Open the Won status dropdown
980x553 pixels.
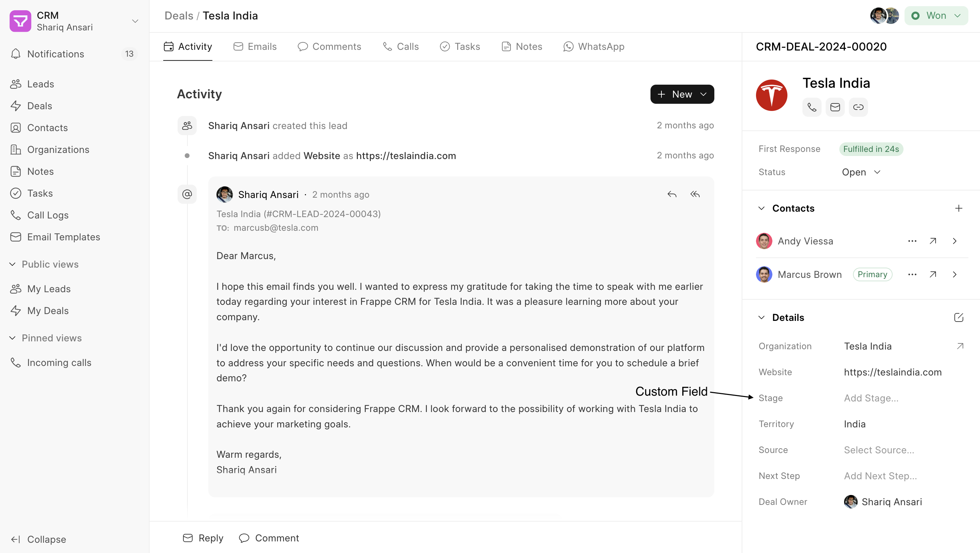click(x=936, y=16)
